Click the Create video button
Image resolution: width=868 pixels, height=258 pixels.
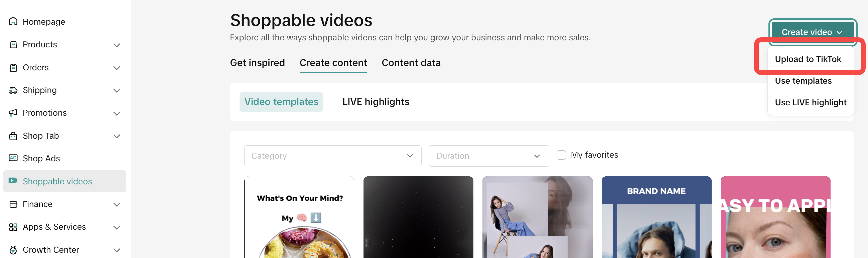[x=812, y=32]
